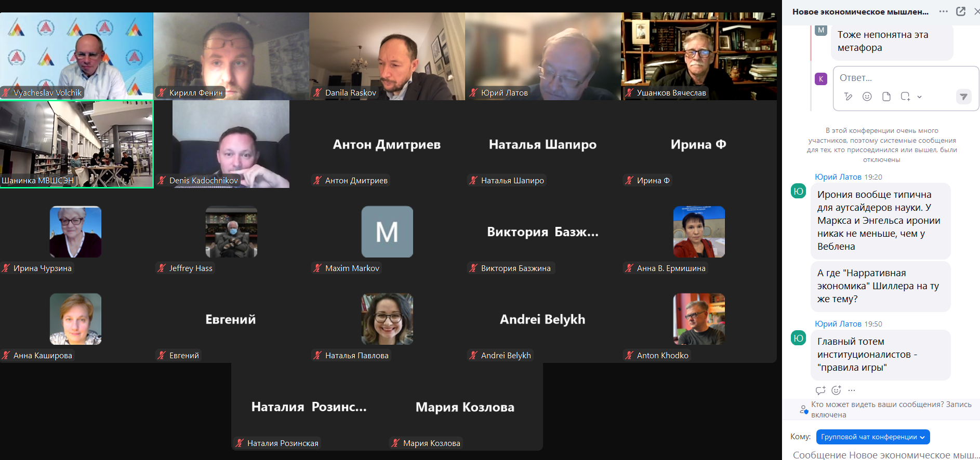The height and width of the screenshot is (460, 980).
Task: Attach a file in the reply box
Action: [886, 97]
